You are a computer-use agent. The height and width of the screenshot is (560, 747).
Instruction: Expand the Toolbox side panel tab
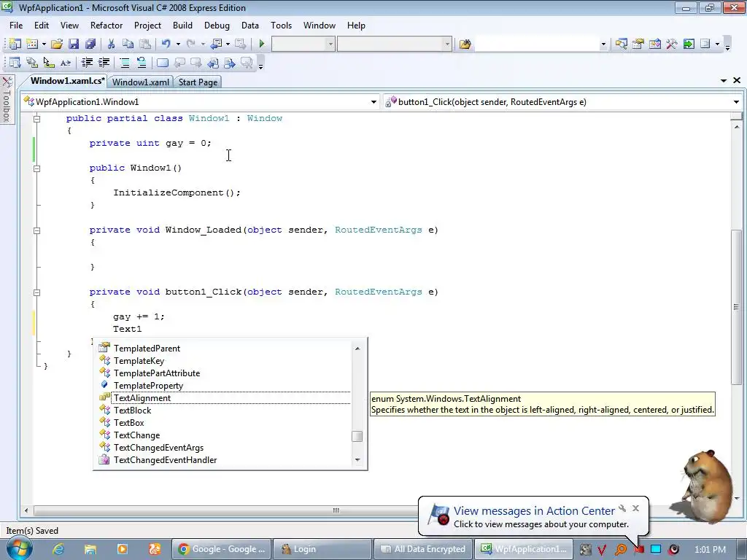click(x=7, y=99)
